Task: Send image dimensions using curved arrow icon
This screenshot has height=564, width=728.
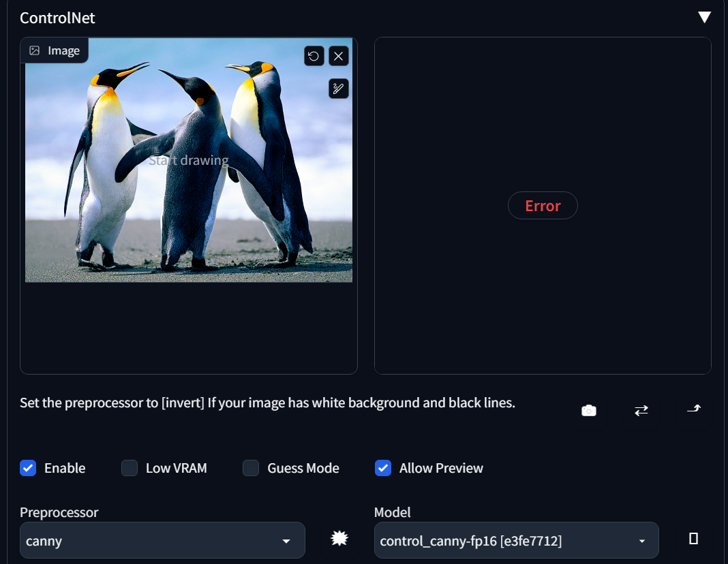Action: pos(694,409)
